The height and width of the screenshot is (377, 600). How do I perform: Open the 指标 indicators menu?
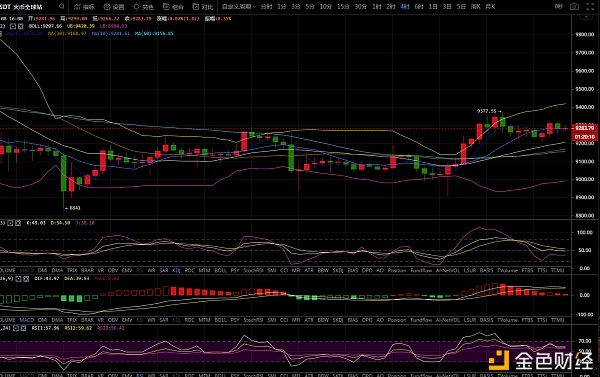[85, 7]
